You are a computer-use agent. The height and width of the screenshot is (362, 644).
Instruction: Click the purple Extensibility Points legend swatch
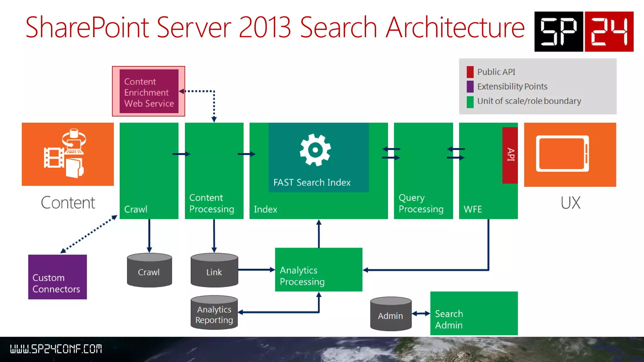[x=470, y=86]
